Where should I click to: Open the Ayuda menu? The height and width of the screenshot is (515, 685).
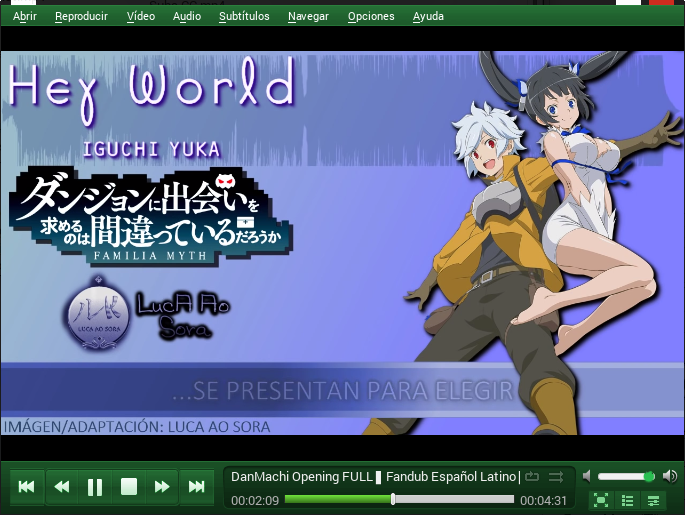(x=428, y=16)
